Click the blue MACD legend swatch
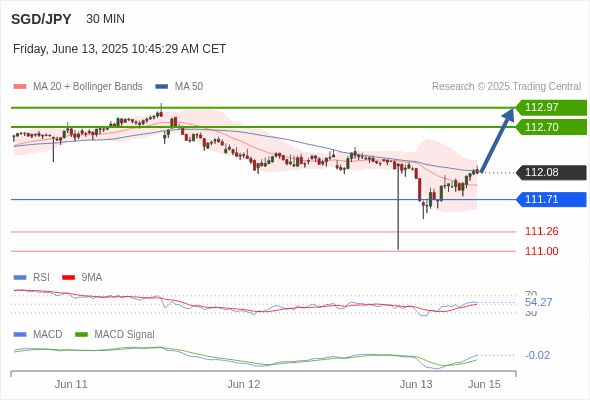590x400 pixels. [x=20, y=335]
